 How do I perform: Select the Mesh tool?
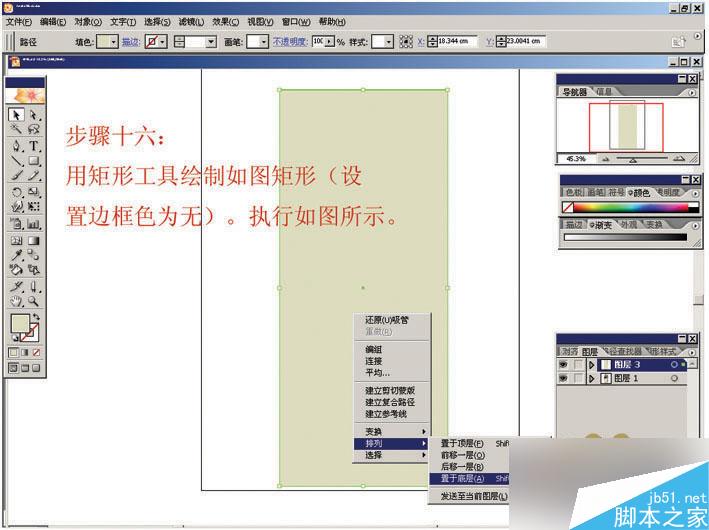click(x=17, y=240)
